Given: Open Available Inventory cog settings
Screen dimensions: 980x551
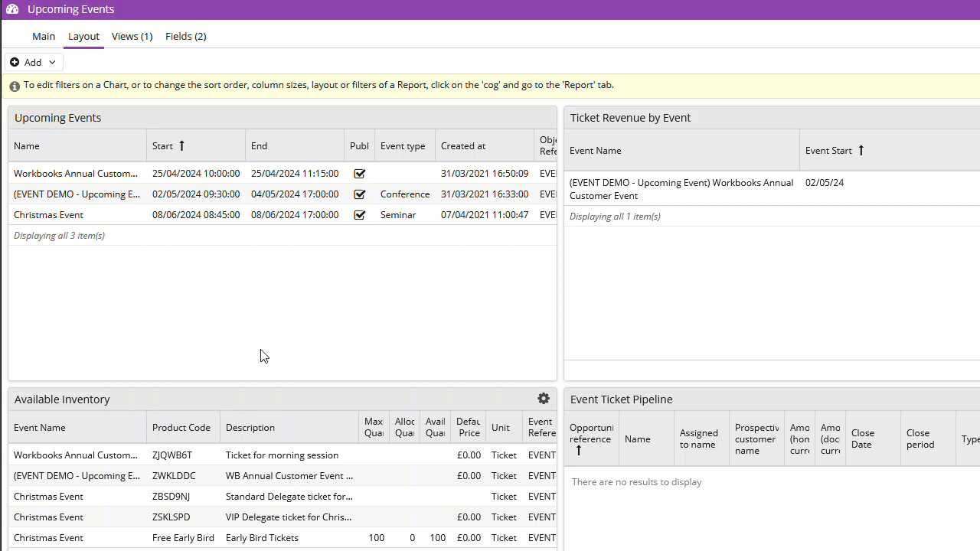Looking at the screenshot, I should pyautogui.click(x=544, y=399).
